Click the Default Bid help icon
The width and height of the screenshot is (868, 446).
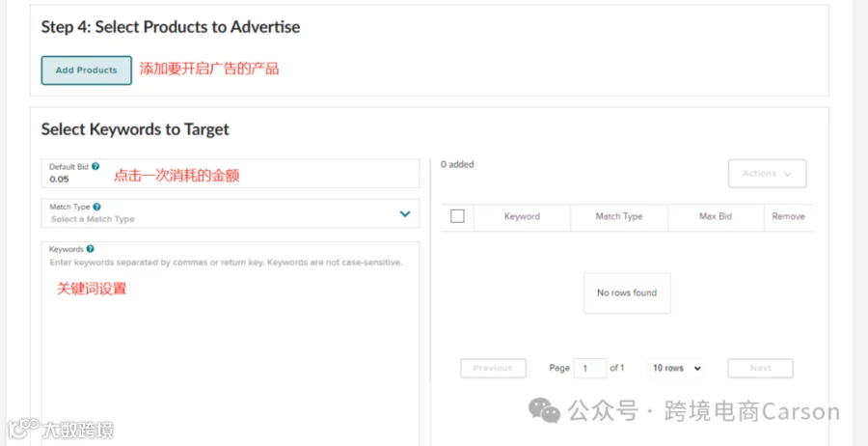(95, 166)
